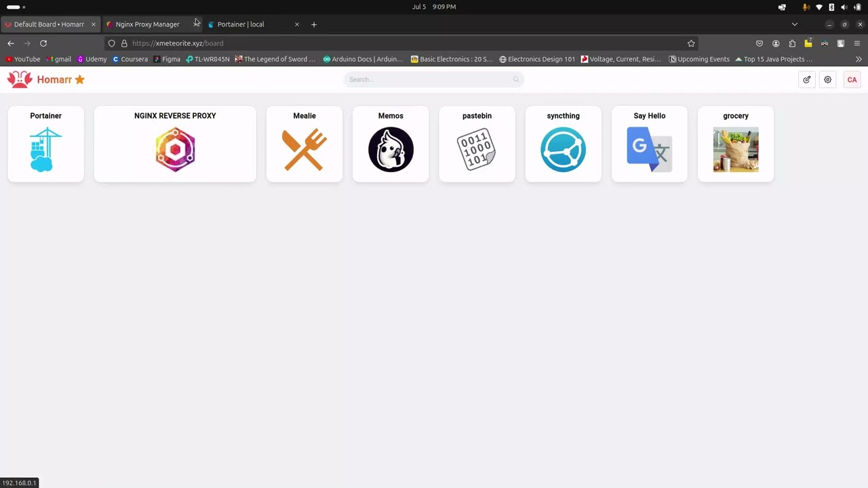Screen dimensions: 868x488
Task: Open the Wi-Fi status indicator
Action: (x=819, y=7)
